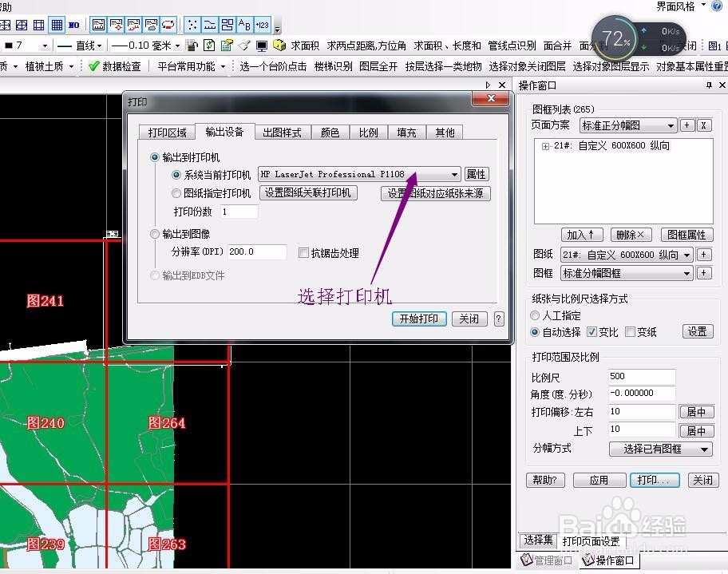Click 打印份数 input field
Image resolution: width=728 pixels, height=574 pixels.
(x=239, y=212)
